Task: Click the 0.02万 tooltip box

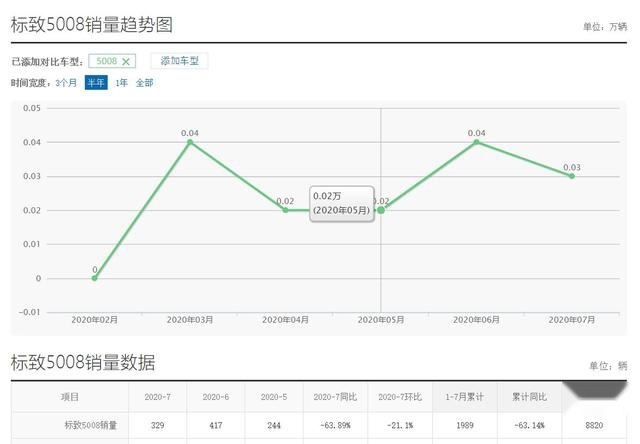Action: click(x=342, y=204)
